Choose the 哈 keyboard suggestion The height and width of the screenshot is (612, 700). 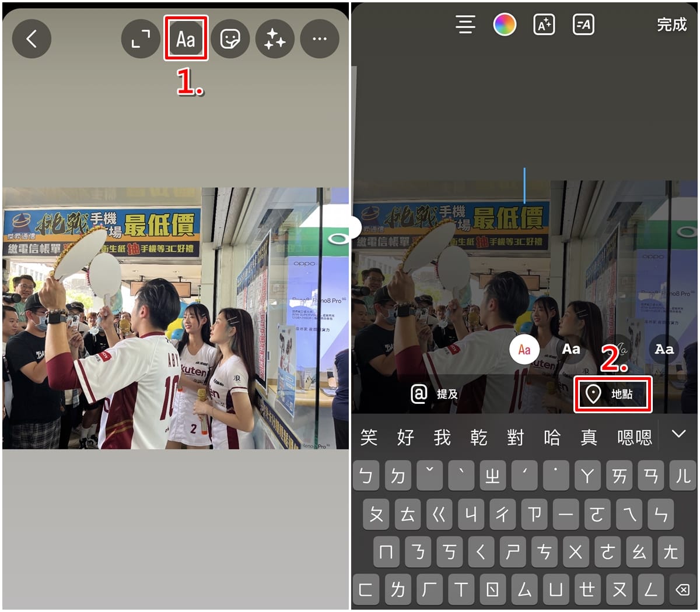pos(552,437)
